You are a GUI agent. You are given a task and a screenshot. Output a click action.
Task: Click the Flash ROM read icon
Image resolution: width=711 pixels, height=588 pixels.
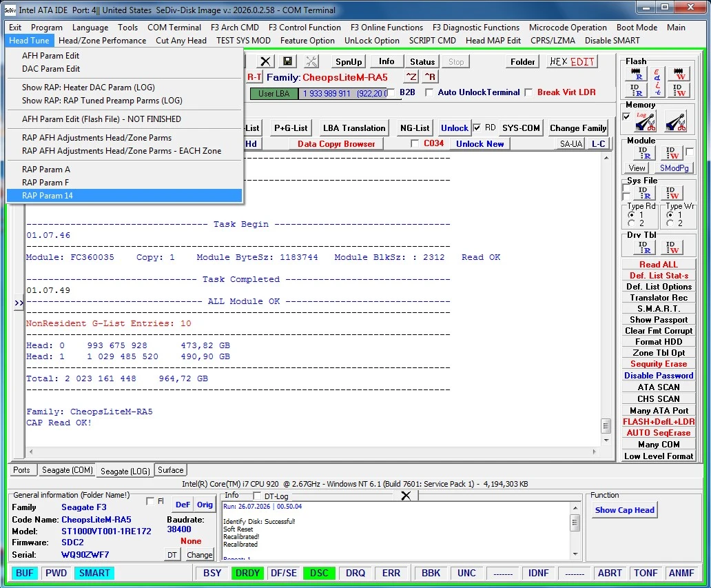636,74
